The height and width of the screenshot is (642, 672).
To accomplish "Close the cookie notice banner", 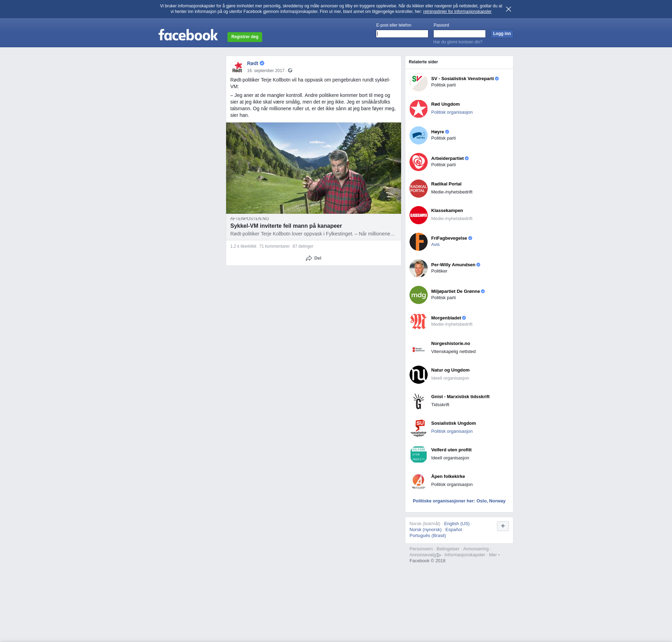I will (x=509, y=9).
